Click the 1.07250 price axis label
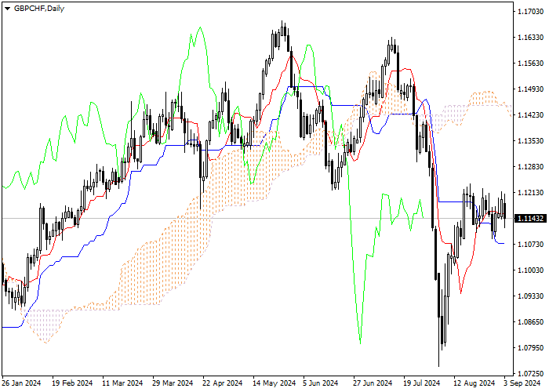 [x=530, y=374]
